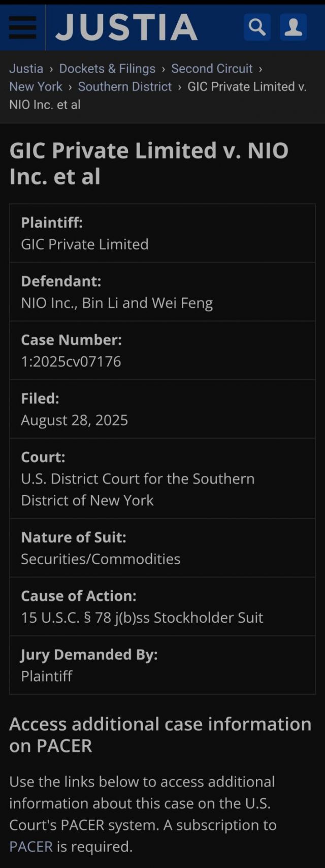The width and height of the screenshot is (325, 868).
Task: Click filed date August 28, 2025
Action: (x=74, y=421)
